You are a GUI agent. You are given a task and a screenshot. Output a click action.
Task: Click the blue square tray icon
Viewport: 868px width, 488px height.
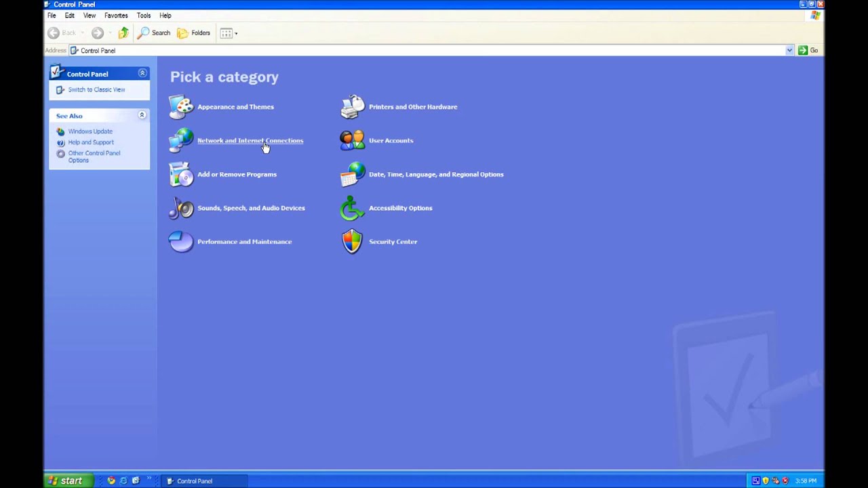point(756,481)
